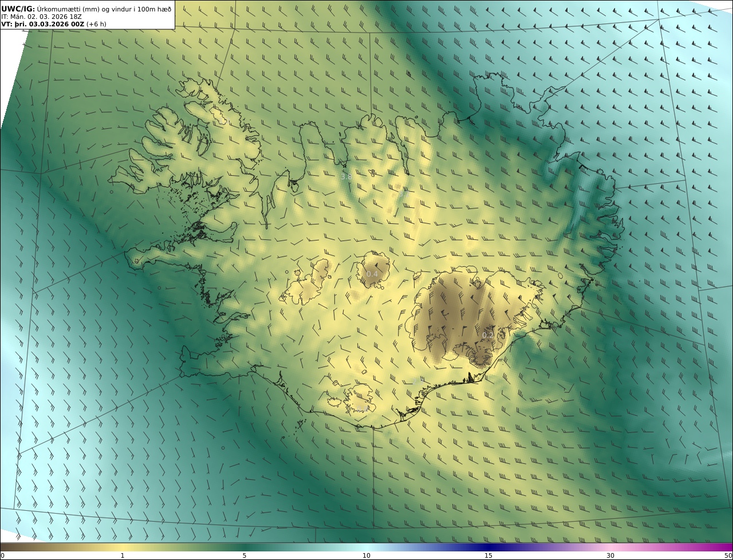
Task: Click the colorbar tick label 0
Action: pyautogui.click(x=2, y=555)
